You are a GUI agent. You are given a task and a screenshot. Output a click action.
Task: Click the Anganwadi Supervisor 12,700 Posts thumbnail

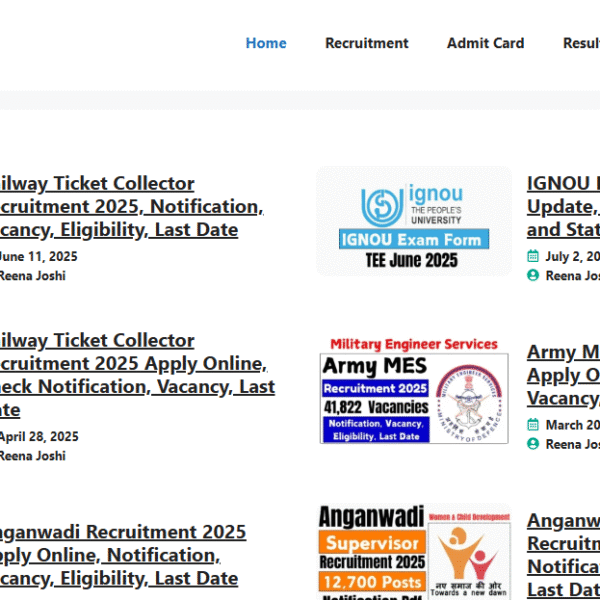coord(414,552)
